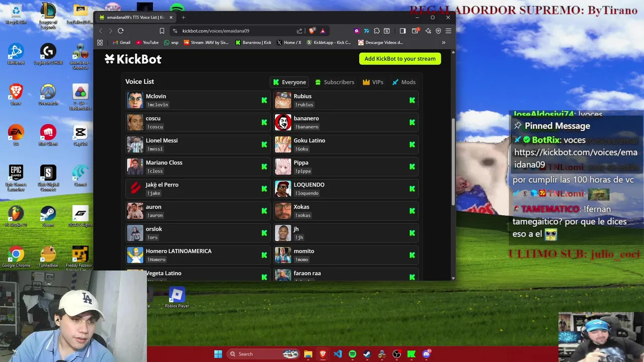
Task: Click Homero LATINOAMERICA avatar thumbnail
Action: (x=135, y=255)
